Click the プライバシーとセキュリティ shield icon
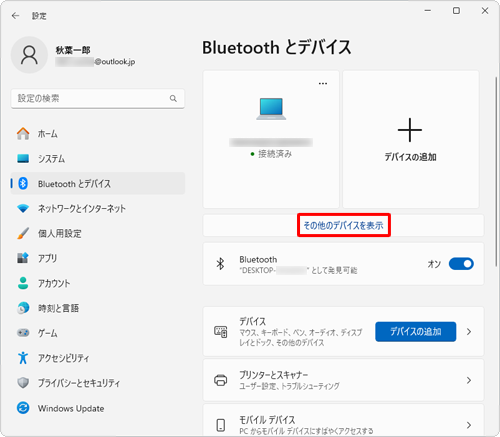Screen dimensions: 500x437 pos(23,383)
